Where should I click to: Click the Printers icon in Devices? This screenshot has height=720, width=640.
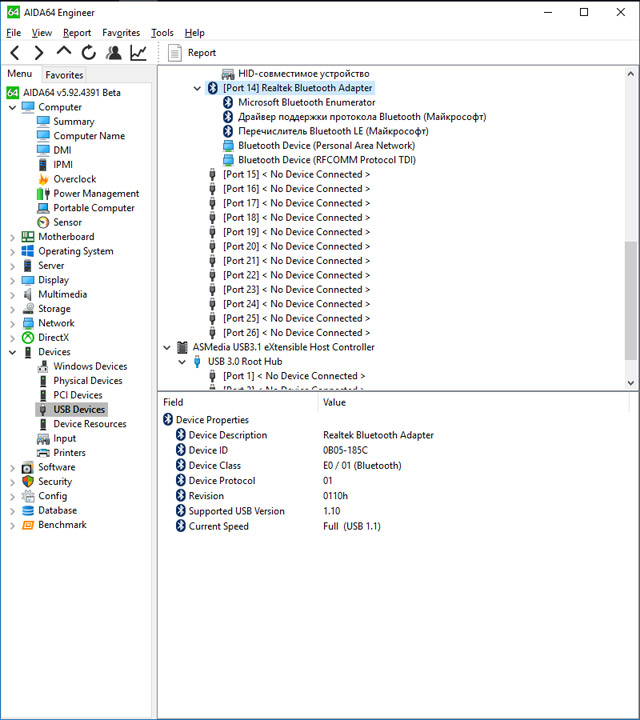tap(43, 453)
